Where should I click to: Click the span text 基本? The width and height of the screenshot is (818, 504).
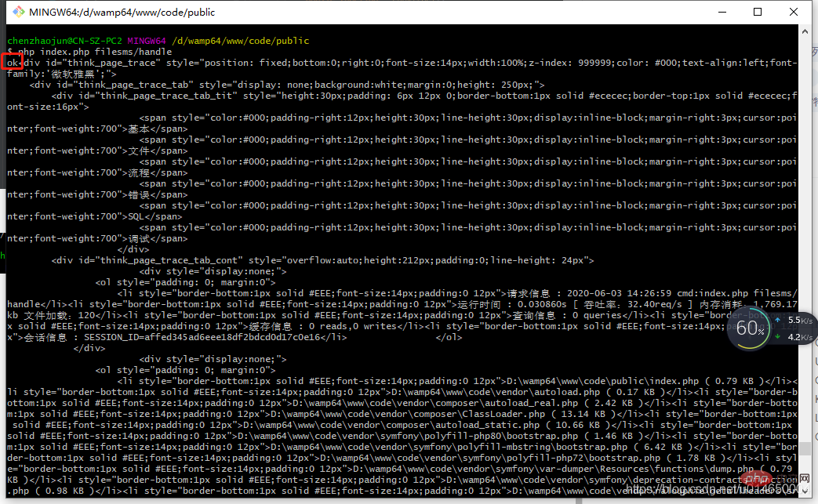pyautogui.click(x=139, y=129)
